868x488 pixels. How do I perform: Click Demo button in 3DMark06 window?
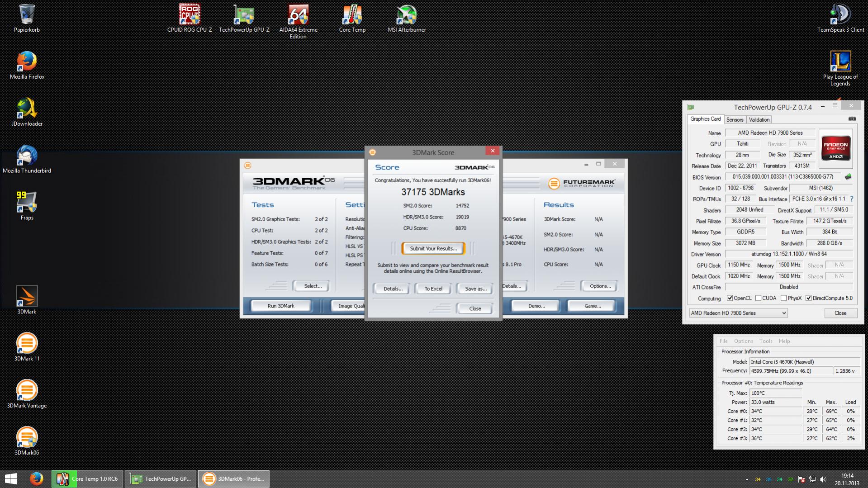point(536,306)
